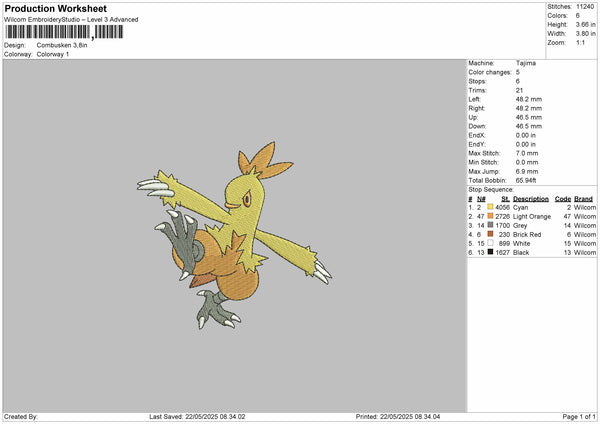Screen dimensions: 600x424
Task: Click the Grey color swatch in stop sequence
Action: (490, 225)
